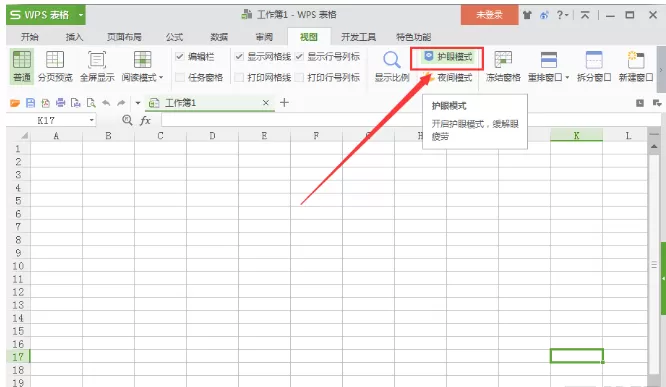Toggle the Task Pane (任务窗格) checkbox
The width and height of the screenshot is (666, 387).
[x=180, y=77]
